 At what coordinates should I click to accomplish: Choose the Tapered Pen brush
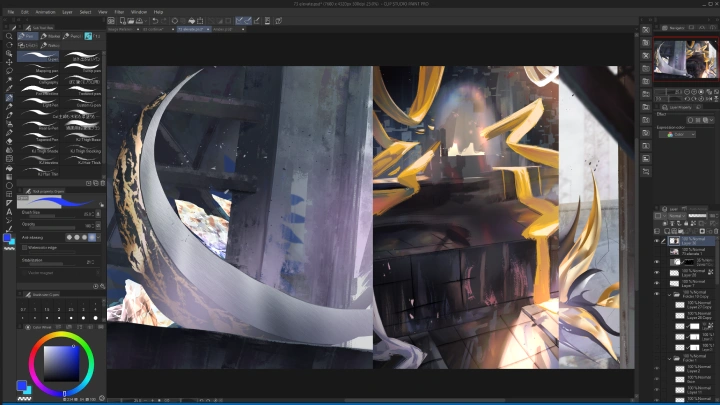pyautogui.click(x=38, y=137)
